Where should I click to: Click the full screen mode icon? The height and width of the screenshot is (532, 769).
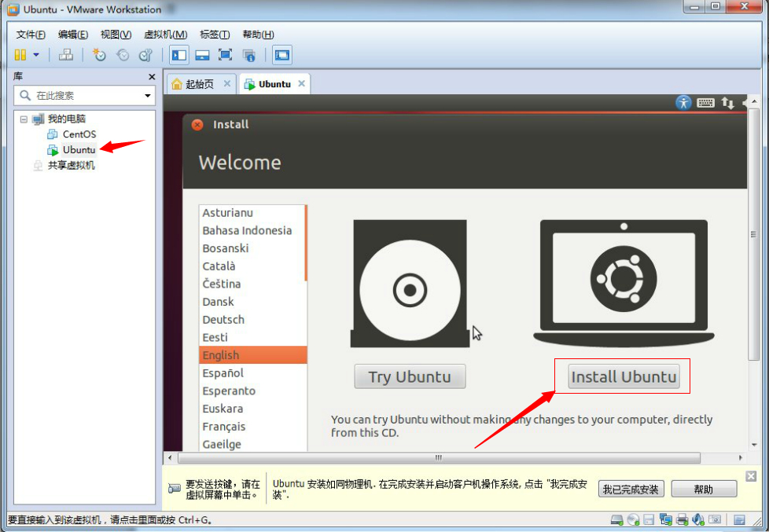(x=225, y=55)
